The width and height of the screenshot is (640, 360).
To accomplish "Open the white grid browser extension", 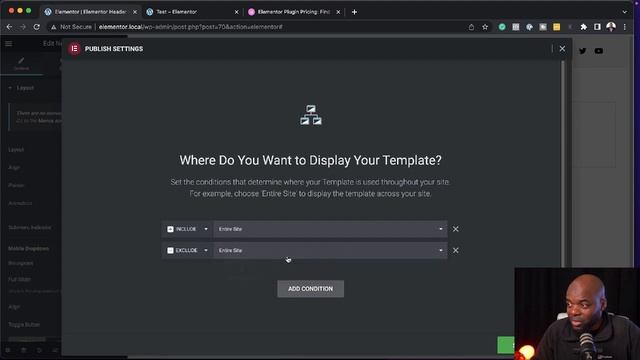I will (x=516, y=27).
